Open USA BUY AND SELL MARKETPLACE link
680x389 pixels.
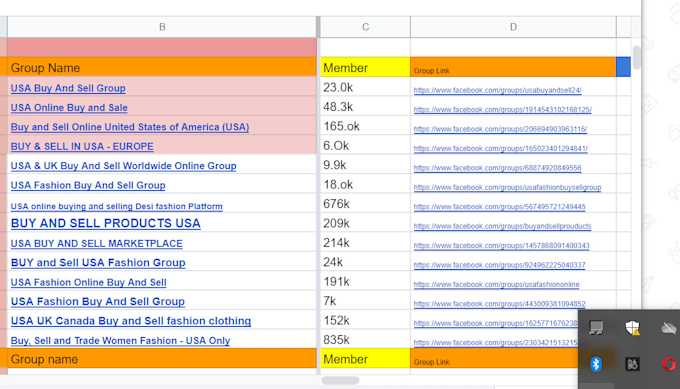click(96, 243)
